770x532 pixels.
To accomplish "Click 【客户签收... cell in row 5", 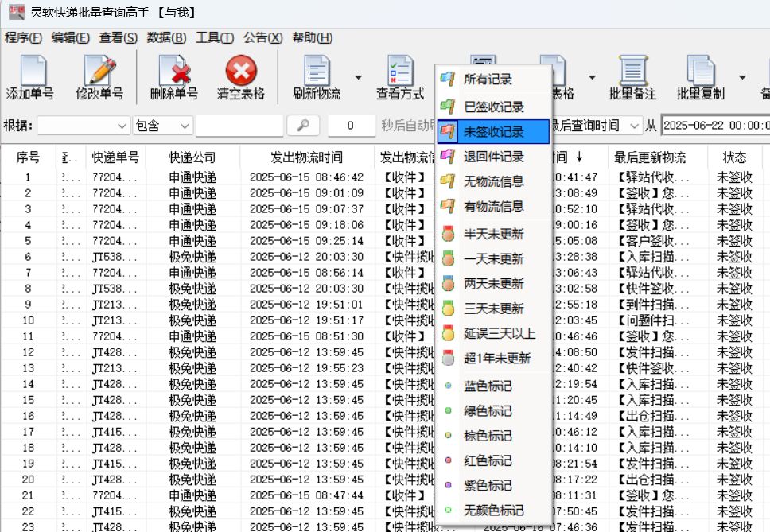I will [x=653, y=241].
